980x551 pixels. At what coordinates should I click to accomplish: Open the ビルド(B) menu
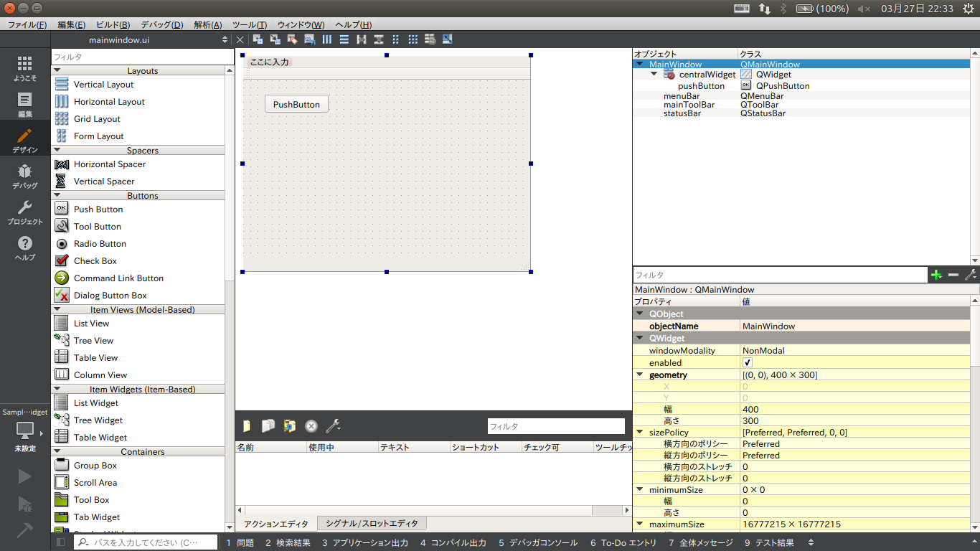coord(113,24)
